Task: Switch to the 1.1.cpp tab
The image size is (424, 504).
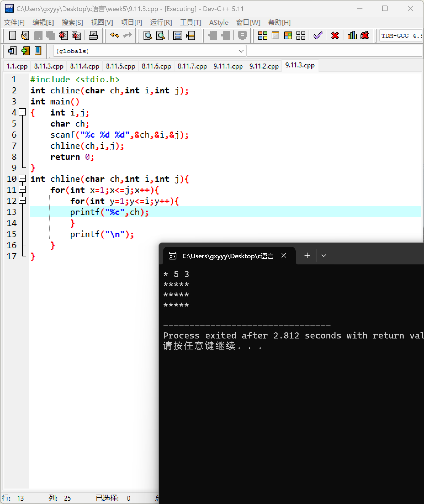Action: click(17, 66)
